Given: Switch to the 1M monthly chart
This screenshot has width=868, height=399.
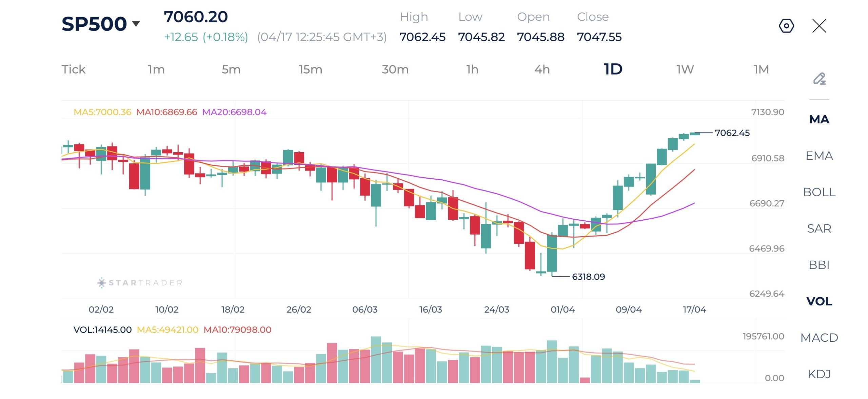Looking at the screenshot, I should (x=761, y=69).
